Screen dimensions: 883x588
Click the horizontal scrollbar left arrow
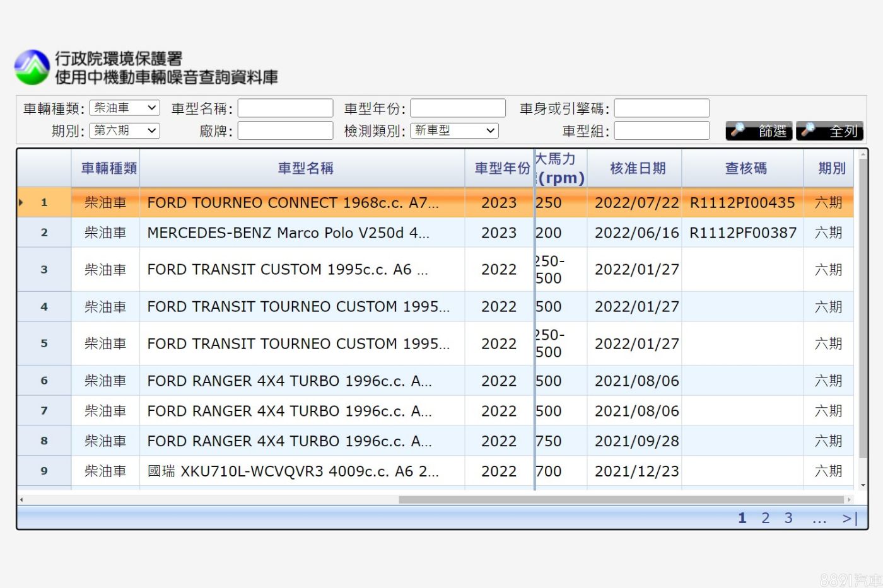(21, 500)
